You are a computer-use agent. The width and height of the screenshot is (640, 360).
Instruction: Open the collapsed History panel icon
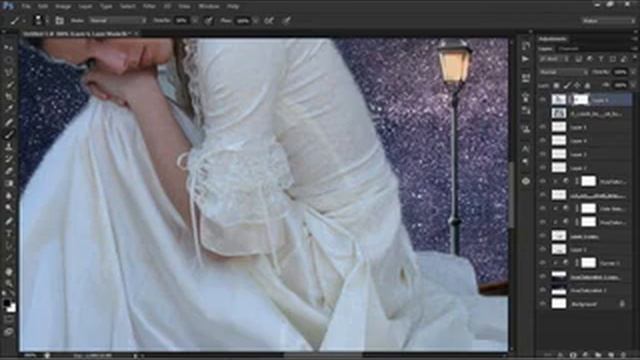[x=526, y=45]
